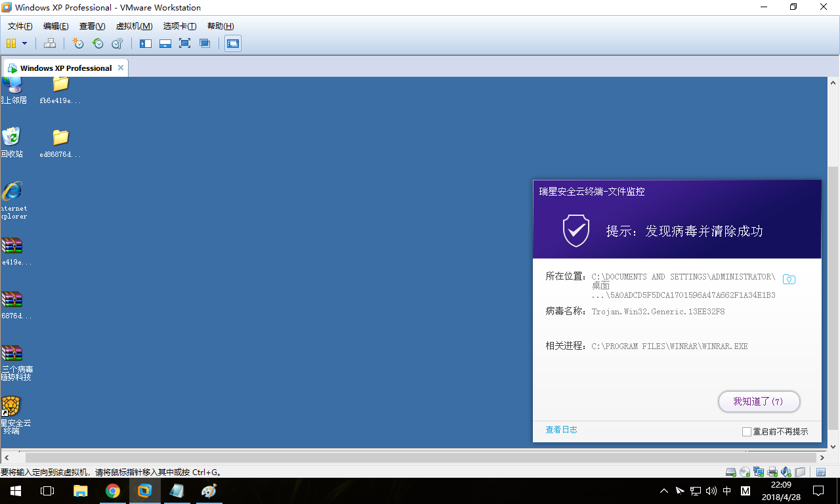Click the shield checkmark icon in alert
This screenshot has width=840, height=504.
coord(576,230)
